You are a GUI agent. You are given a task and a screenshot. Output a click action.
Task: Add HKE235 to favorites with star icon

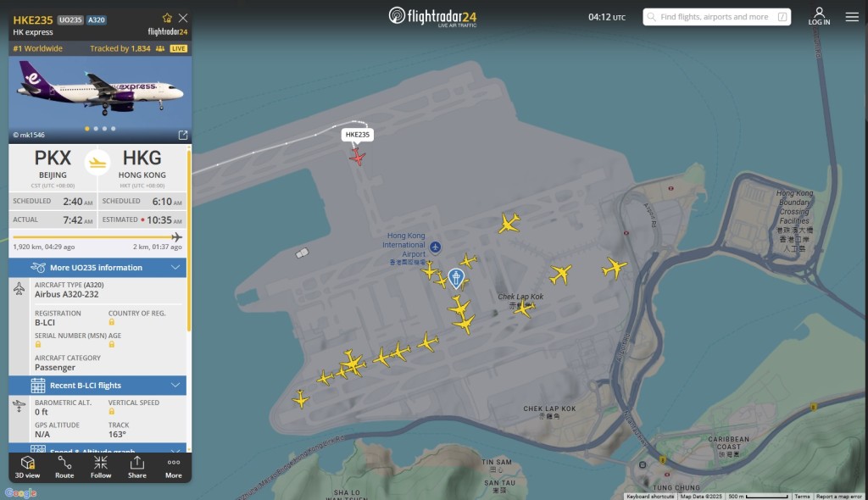click(x=167, y=19)
